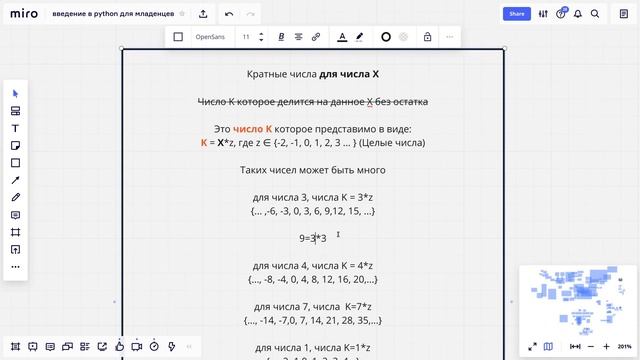Collapse the bottom toolbar chevrons
The height and width of the screenshot is (360, 640).
pyautogui.click(x=189, y=347)
